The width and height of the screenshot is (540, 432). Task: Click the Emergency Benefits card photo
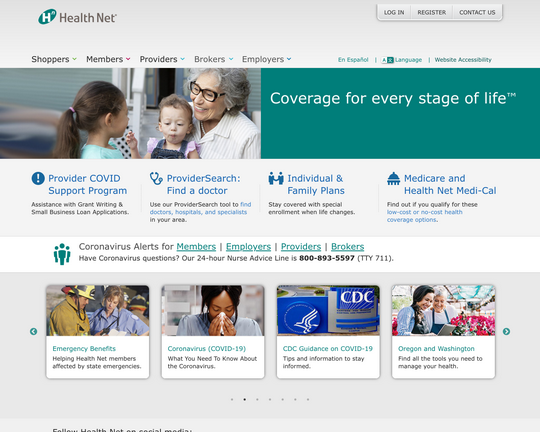click(x=98, y=310)
